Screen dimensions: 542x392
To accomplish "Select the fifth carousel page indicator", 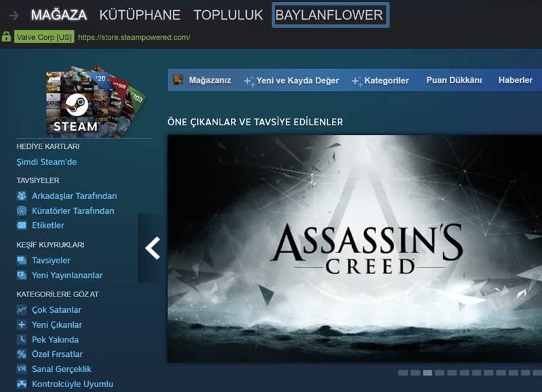I will [452, 372].
